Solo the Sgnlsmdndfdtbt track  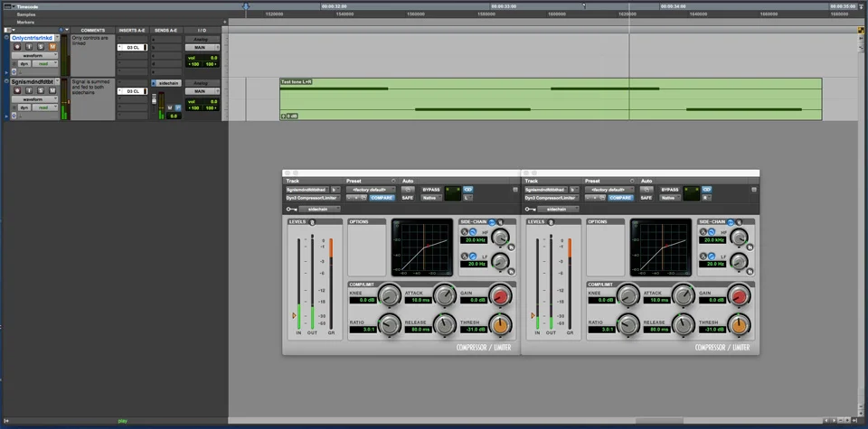tap(41, 90)
